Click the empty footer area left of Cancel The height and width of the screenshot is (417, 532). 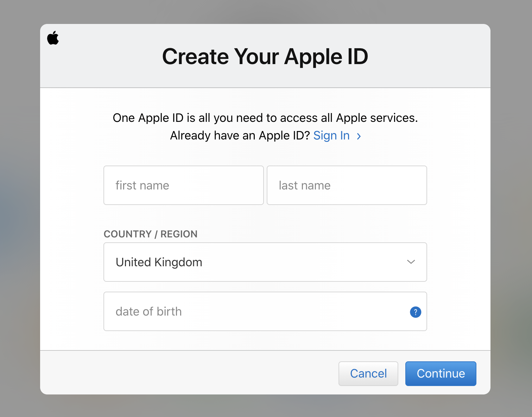(x=176, y=373)
